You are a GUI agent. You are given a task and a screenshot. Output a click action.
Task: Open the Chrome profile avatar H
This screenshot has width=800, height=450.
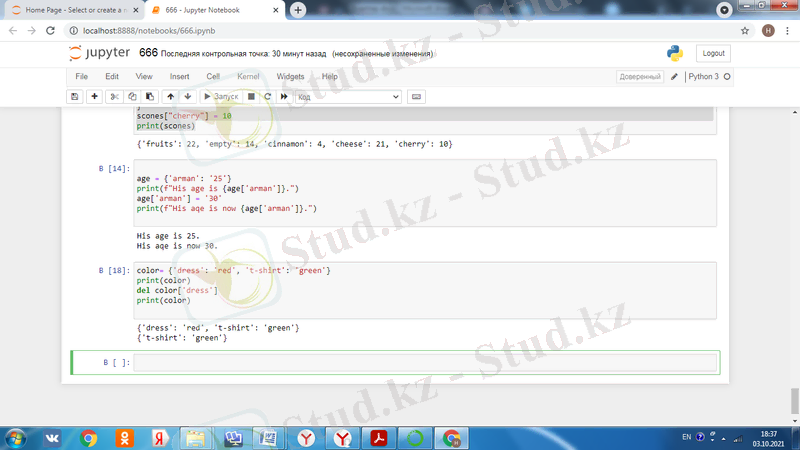(768, 31)
